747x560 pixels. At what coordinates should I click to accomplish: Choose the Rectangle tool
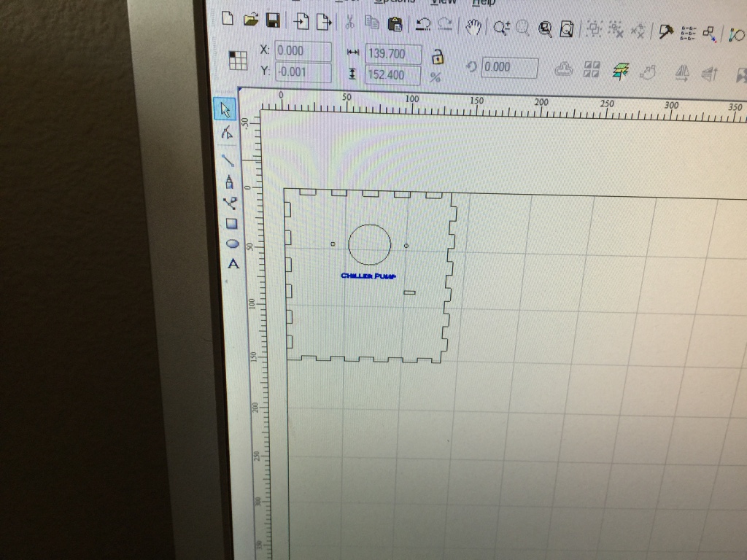[231, 223]
